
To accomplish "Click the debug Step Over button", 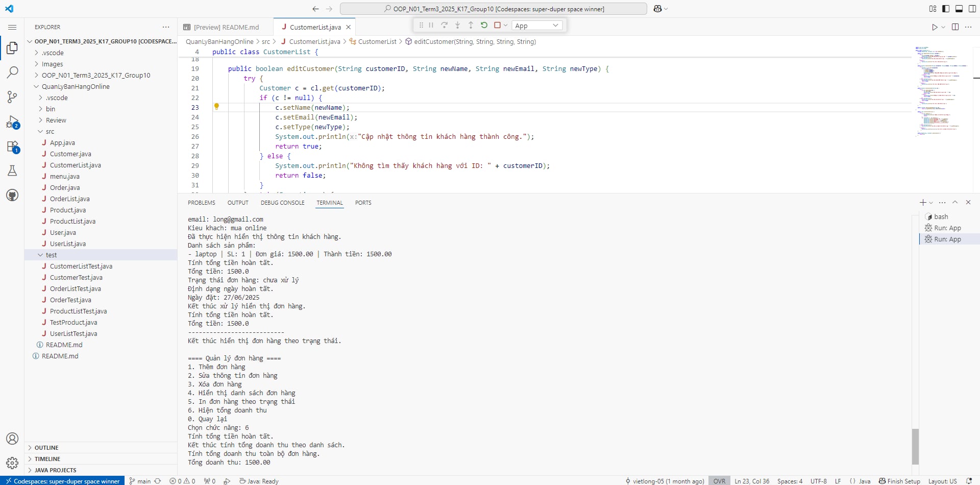I will [x=445, y=25].
